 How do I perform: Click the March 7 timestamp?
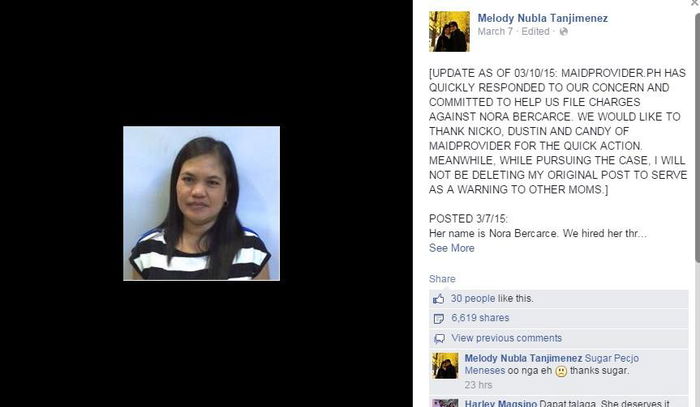(495, 31)
